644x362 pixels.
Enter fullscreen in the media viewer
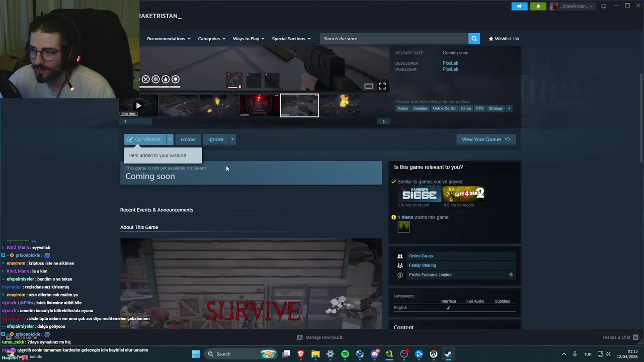click(382, 86)
